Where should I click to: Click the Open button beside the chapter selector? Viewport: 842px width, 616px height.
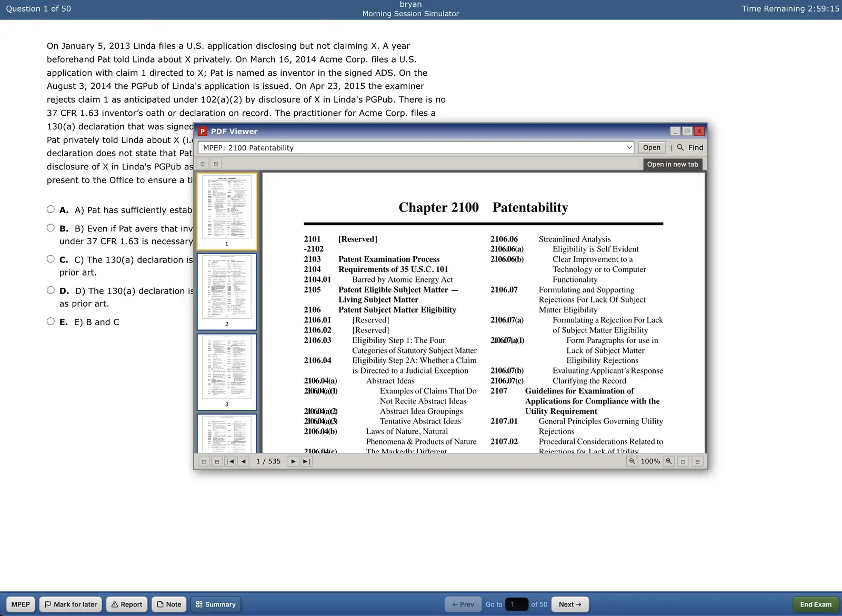651,148
